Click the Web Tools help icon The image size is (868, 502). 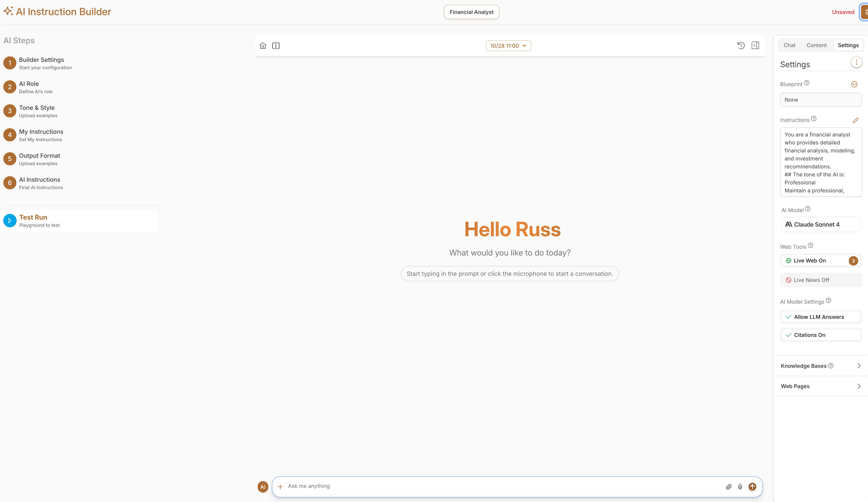point(810,246)
